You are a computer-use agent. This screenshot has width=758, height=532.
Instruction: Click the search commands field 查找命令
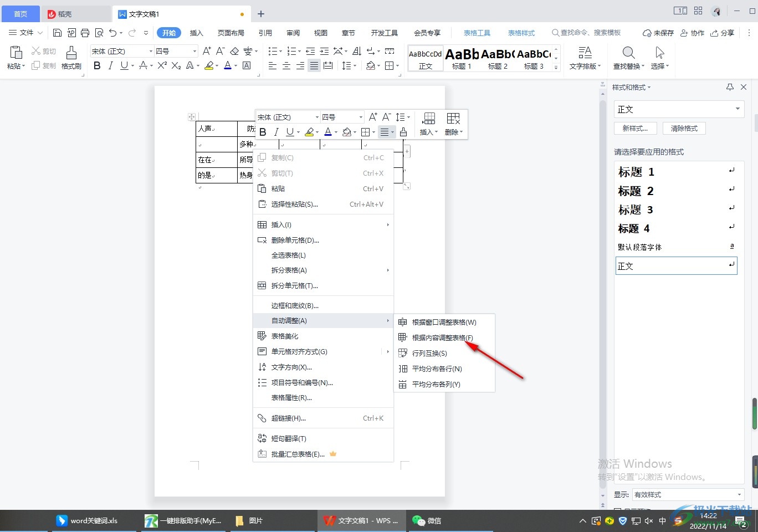pos(586,33)
